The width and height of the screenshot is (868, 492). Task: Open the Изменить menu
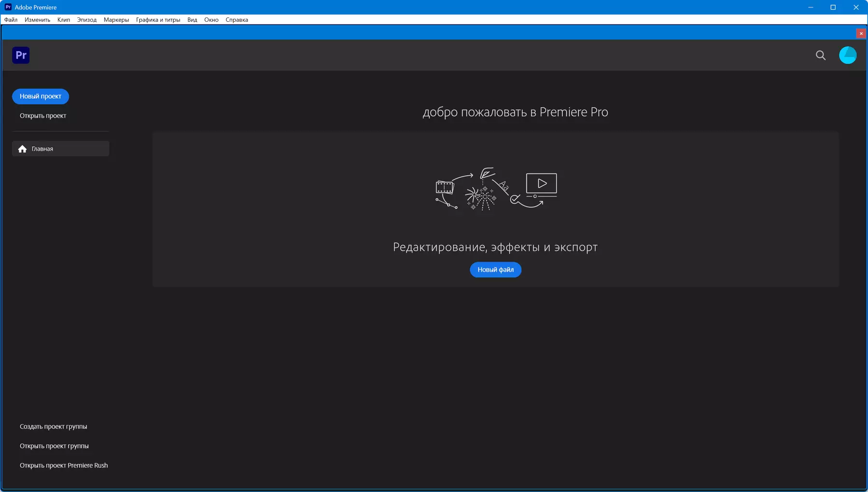37,20
